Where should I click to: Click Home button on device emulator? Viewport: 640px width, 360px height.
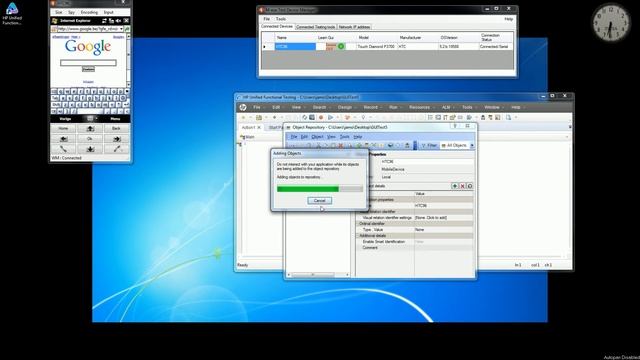[x=63, y=129]
